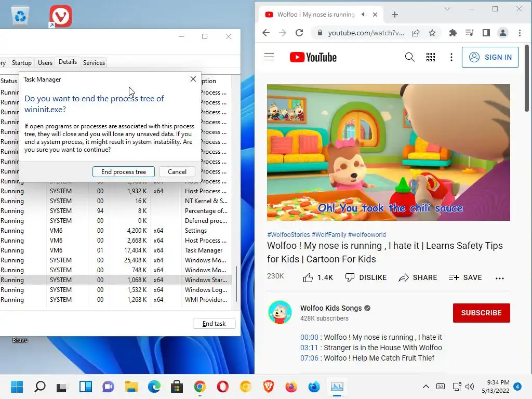Open Microsoft Store from the taskbar

tap(177, 387)
